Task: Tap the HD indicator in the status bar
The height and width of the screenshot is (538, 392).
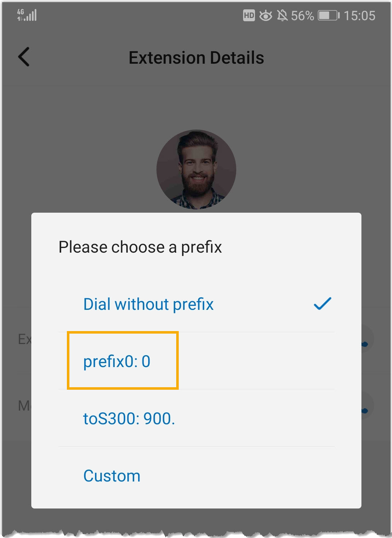Action: [249, 15]
